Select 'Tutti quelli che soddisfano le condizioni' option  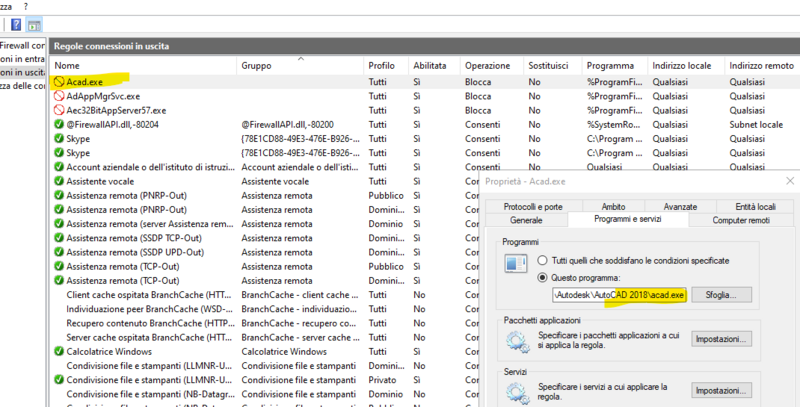(x=544, y=260)
